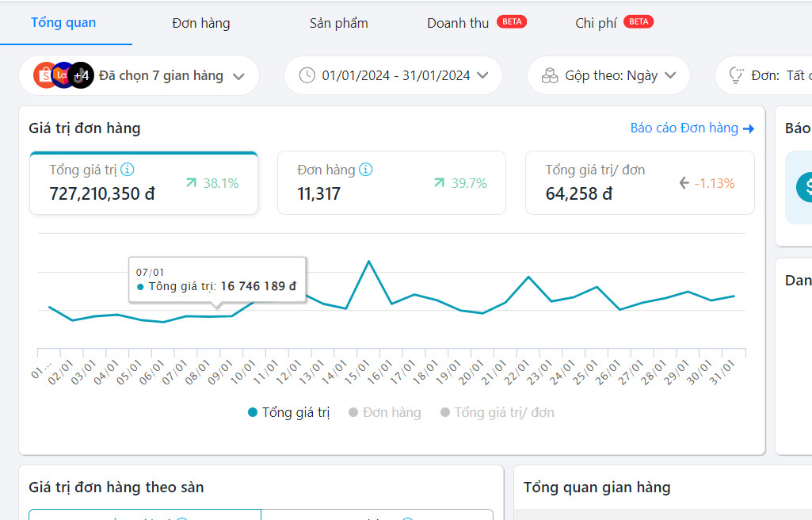Toggle Tổng giá trị series in chart legend
812x520 pixels.
point(288,412)
